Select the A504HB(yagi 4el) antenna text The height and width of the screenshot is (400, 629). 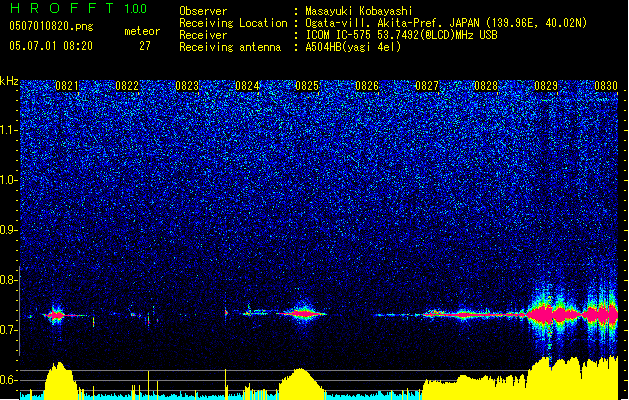click(353, 47)
